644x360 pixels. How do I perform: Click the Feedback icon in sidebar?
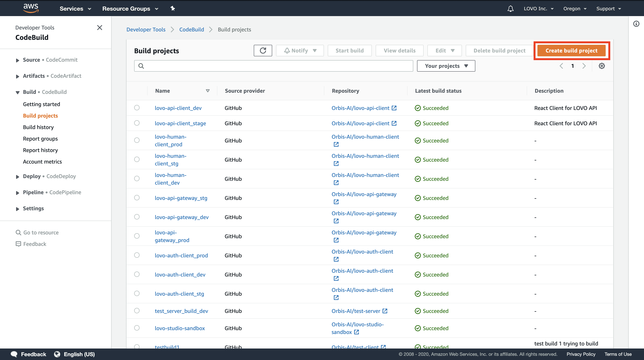point(18,244)
